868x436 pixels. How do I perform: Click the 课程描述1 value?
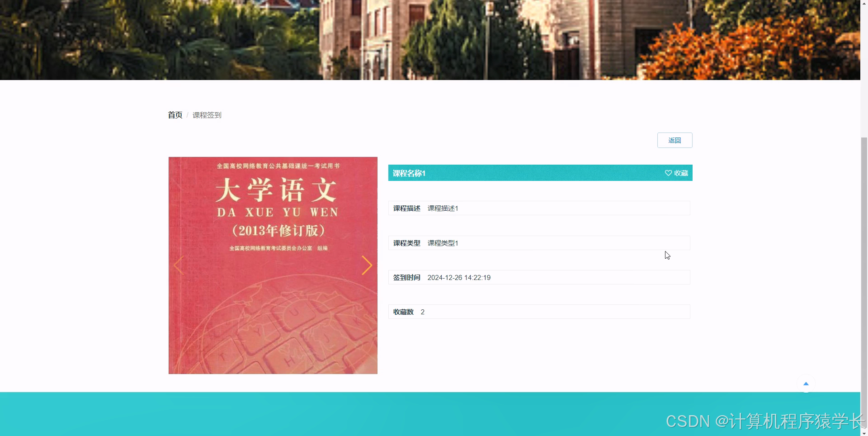click(443, 209)
